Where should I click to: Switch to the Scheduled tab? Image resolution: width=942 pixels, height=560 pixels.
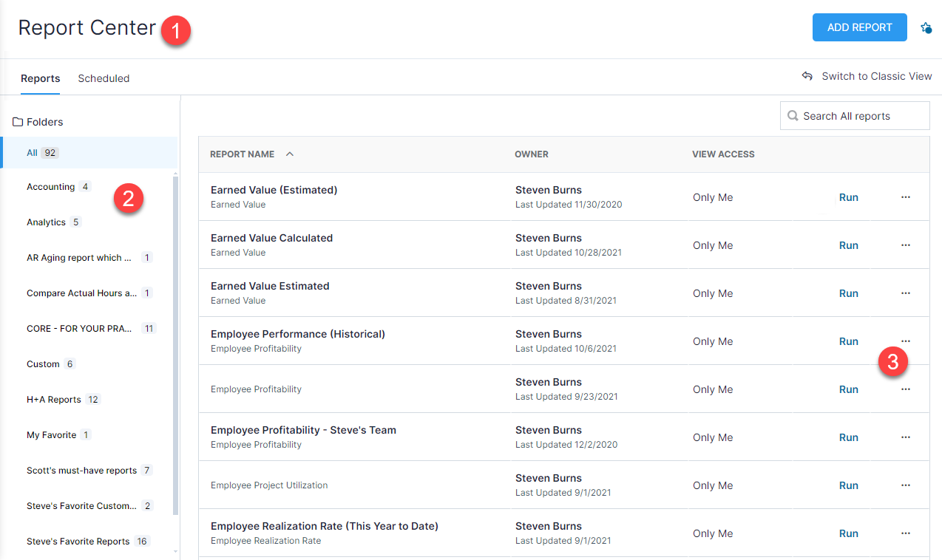pos(104,78)
